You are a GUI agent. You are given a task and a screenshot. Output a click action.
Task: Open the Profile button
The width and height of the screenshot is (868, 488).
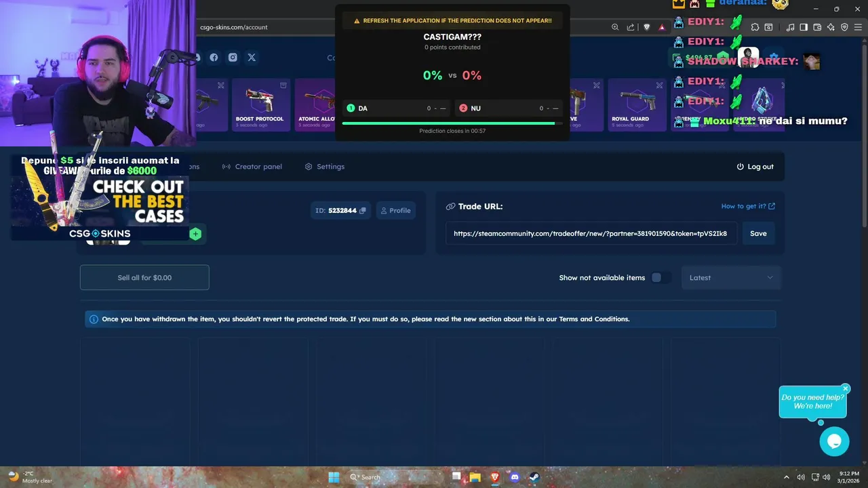point(395,211)
